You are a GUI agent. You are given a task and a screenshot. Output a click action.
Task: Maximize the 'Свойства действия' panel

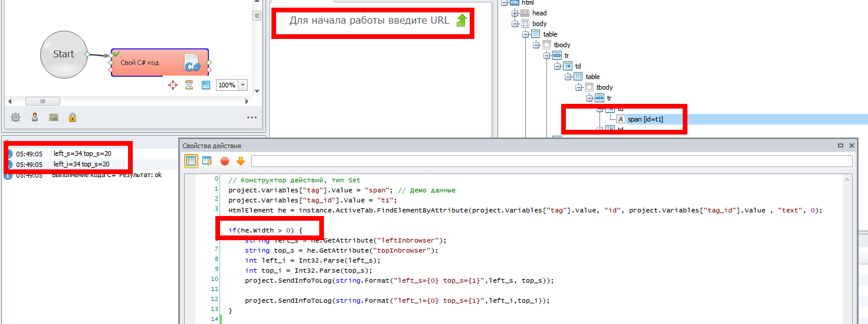click(841, 145)
